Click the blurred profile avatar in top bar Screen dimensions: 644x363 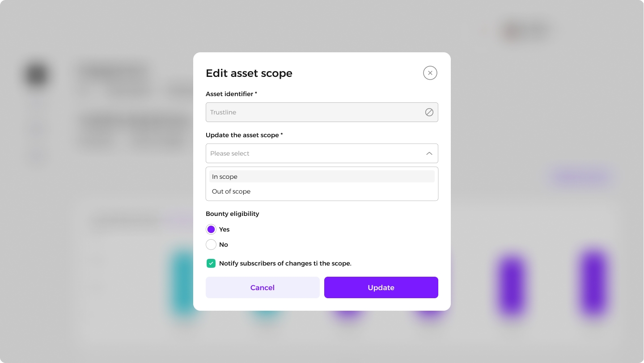(x=511, y=31)
